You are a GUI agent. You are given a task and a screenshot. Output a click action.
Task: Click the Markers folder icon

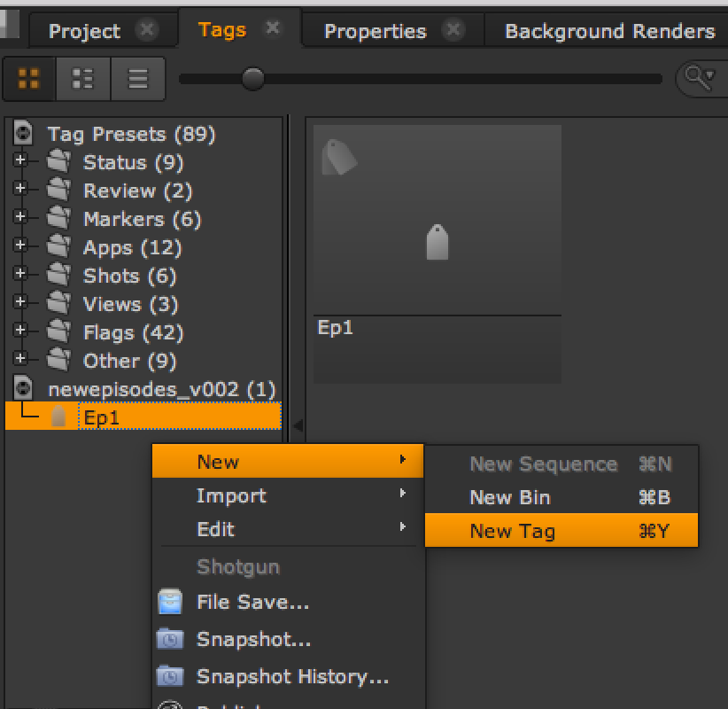pyautogui.click(x=59, y=218)
